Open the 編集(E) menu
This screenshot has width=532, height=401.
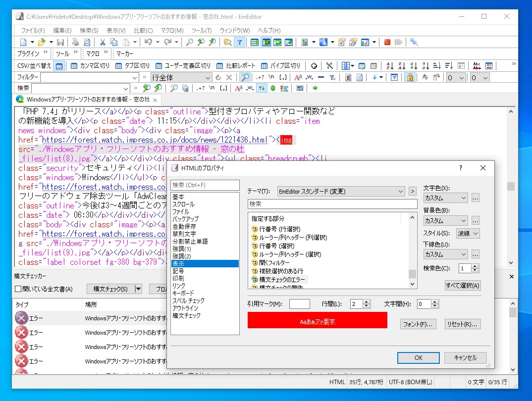click(62, 31)
